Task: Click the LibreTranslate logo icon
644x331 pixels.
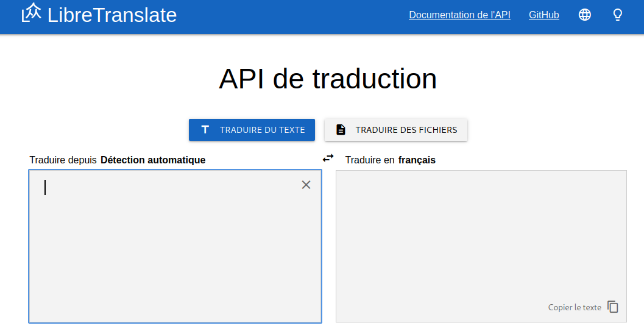Action: [x=32, y=13]
